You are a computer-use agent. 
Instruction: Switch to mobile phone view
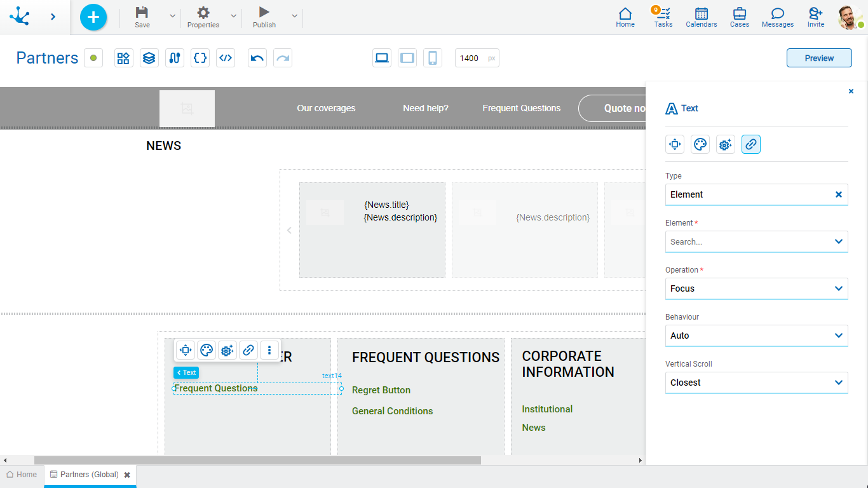coord(433,58)
